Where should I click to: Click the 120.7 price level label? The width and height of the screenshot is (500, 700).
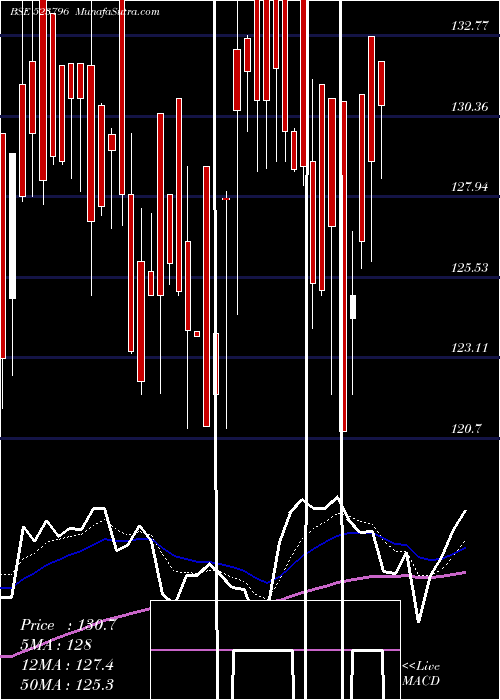[467, 429]
